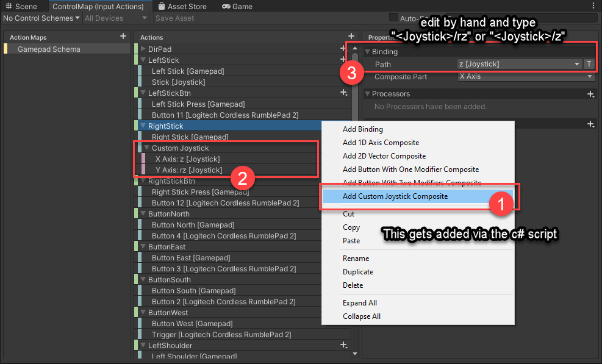The height and width of the screenshot is (364, 602).
Task: Click the plus icon beside DirPad
Action: [x=343, y=49]
